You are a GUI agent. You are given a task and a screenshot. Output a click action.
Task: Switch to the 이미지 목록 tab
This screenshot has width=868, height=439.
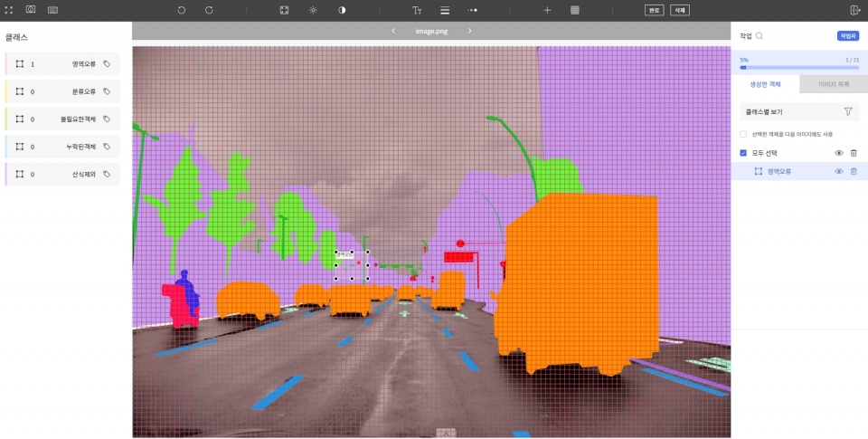coord(834,84)
